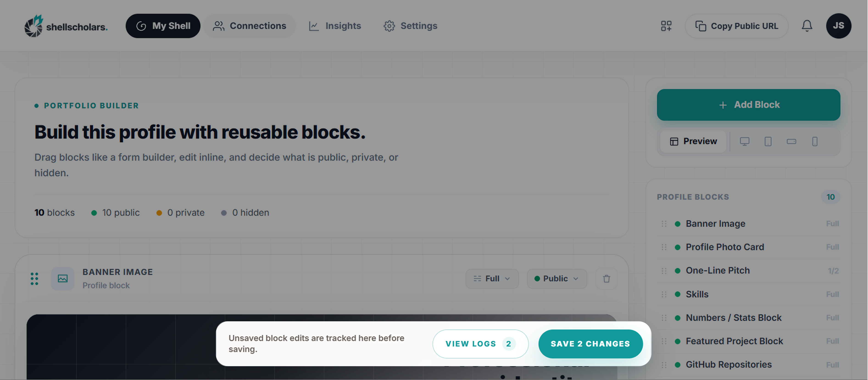
Task: Click Save 2 Changes button
Action: coord(590,344)
